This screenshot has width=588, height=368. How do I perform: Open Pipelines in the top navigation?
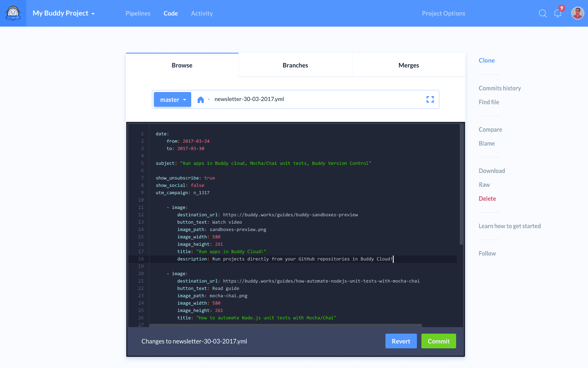coord(138,13)
